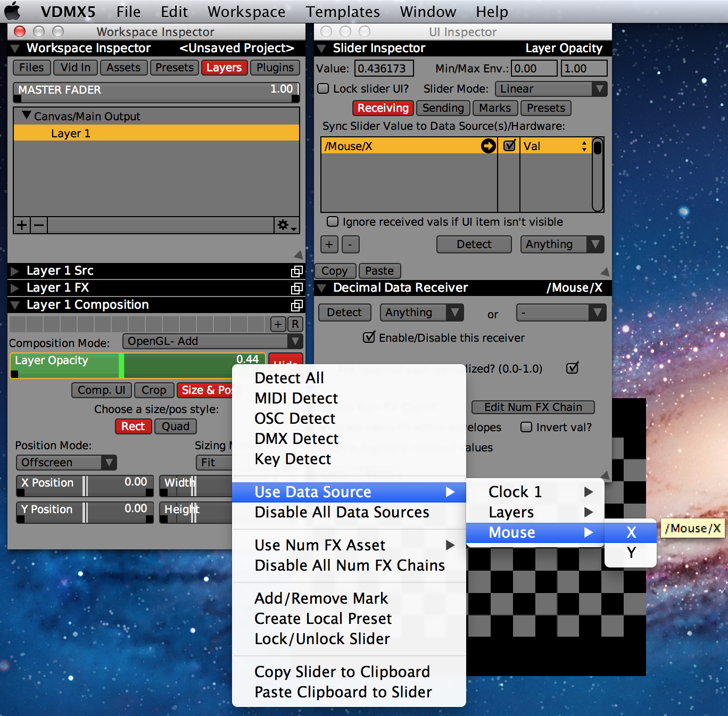Click the Copy button in UI Inspector
This screenshot has height=716, width=728.
pyautogui.click(x=334, y=271)
